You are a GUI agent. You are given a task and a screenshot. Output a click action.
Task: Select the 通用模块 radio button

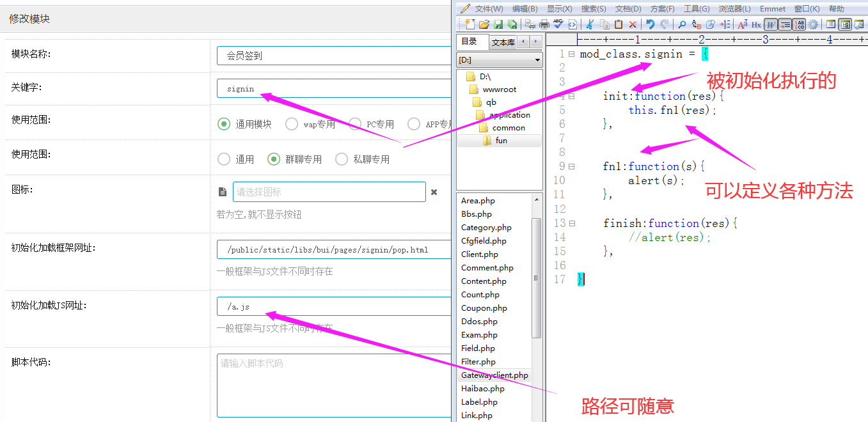tap(224, 124)
